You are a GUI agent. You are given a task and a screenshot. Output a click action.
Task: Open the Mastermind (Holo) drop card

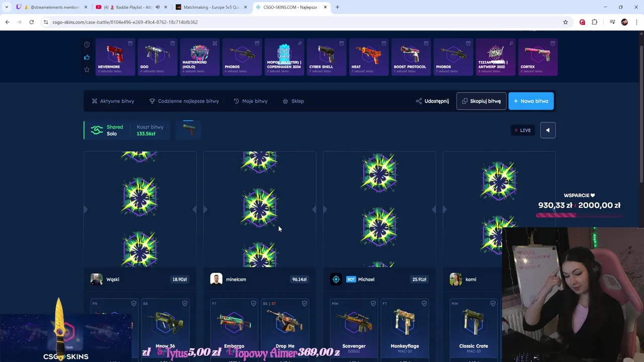tap(199, 57)
